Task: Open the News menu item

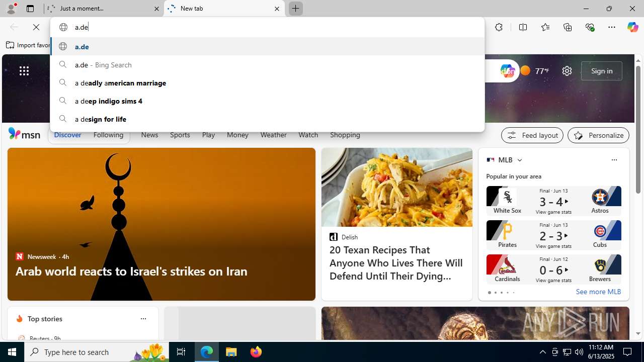Action: (149, 135)
